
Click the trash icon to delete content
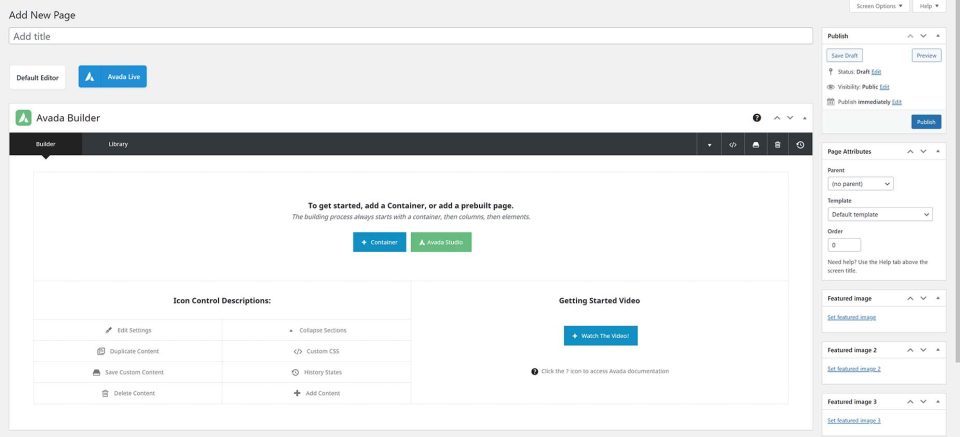[x=778, y=145]
